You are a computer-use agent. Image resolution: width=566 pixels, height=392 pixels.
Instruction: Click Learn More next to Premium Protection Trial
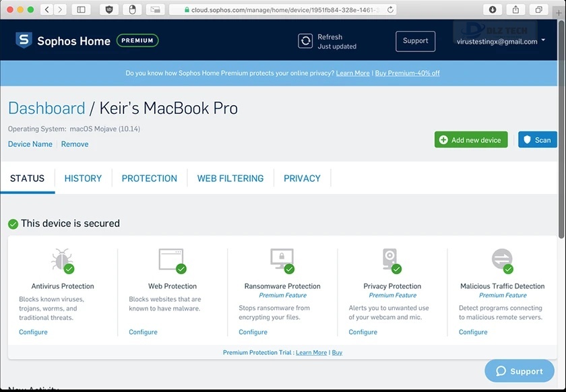311,353
